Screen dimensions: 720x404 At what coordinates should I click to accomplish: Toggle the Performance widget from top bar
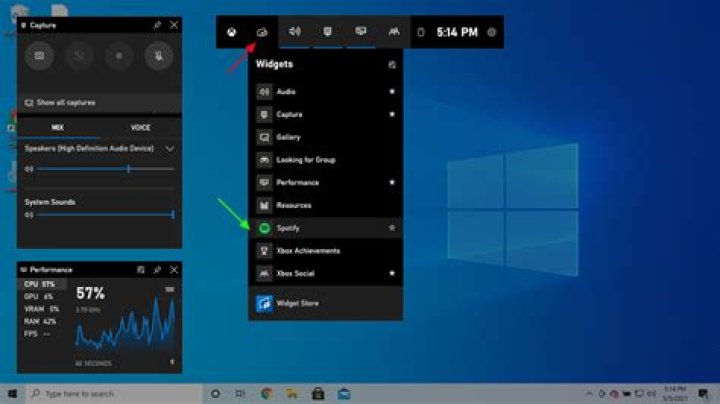click(x=360, y=32)
